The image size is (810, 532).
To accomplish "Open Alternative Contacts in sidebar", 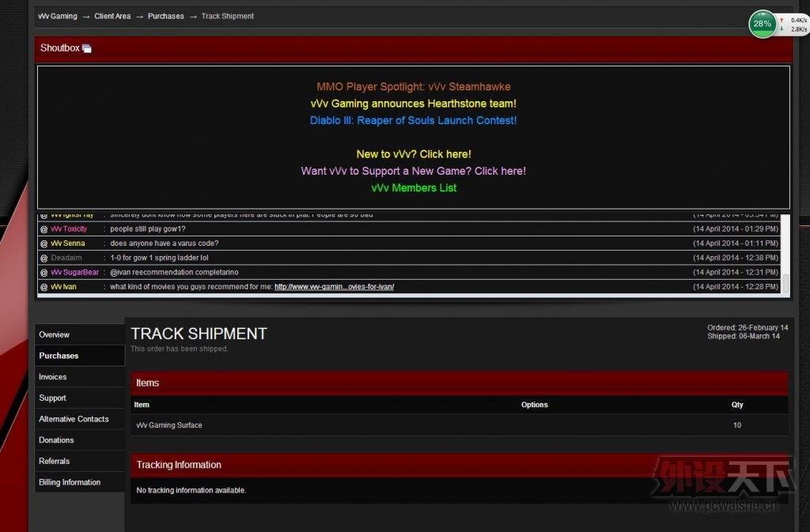I will [80, 419].
